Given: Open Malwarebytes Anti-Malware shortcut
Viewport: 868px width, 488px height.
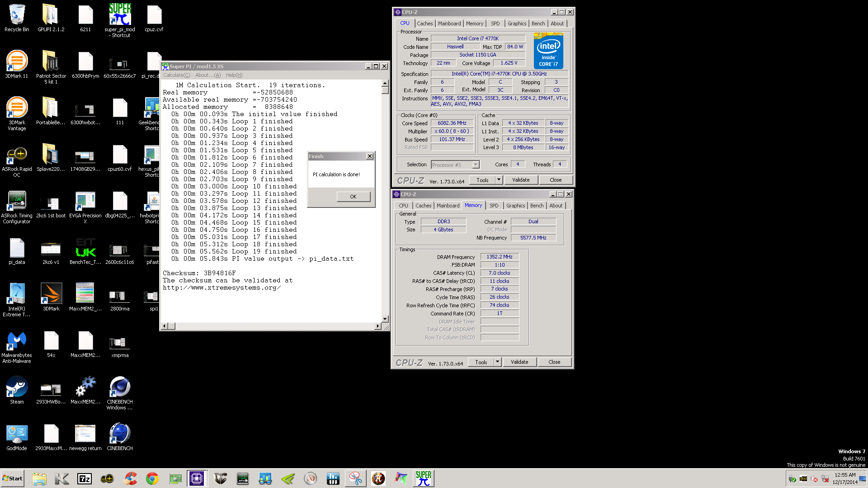Looking at the screenshot, I should click(x=17, y=346).
